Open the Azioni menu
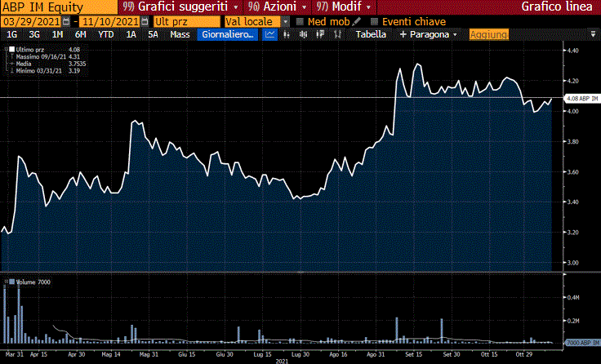This screenshot has width=601, height=364. (280, 7)
